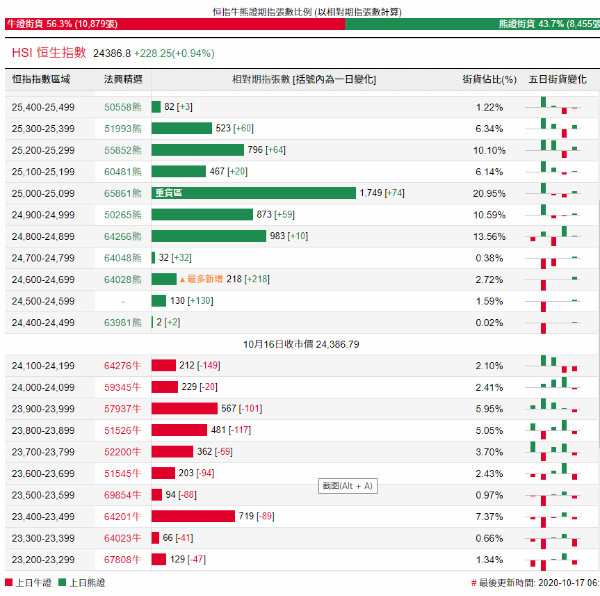Click the green bar for 24,800-24,899
The image size is (600, 596).
[x=209, y=236]
